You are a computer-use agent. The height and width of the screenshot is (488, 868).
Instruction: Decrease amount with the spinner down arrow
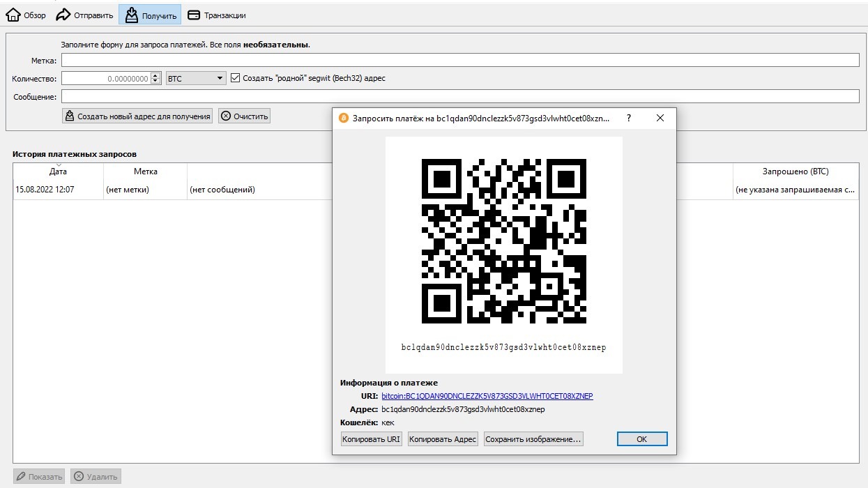pyautogui.click(x=156, y=82)
